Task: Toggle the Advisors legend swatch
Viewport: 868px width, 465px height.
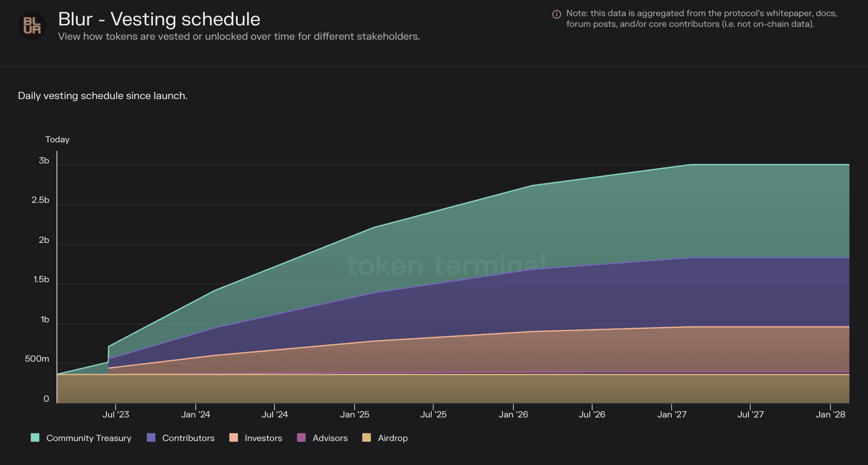Action: tap(301, 438)
